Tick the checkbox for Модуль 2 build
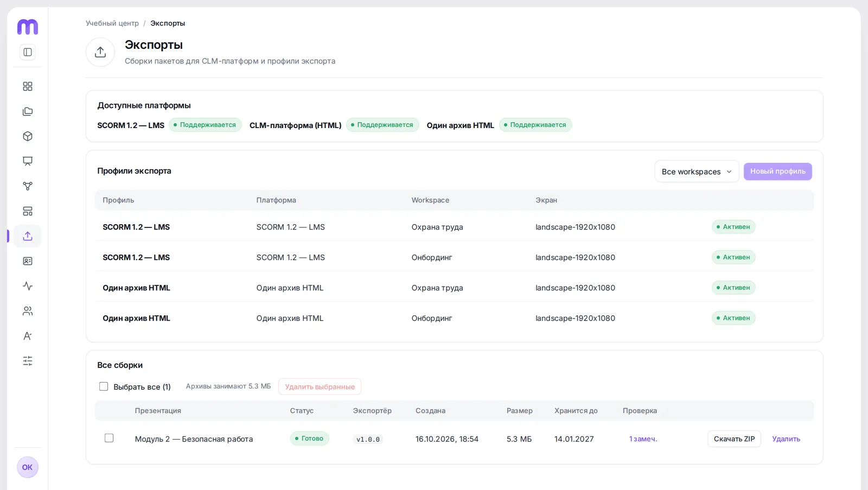 109,438
